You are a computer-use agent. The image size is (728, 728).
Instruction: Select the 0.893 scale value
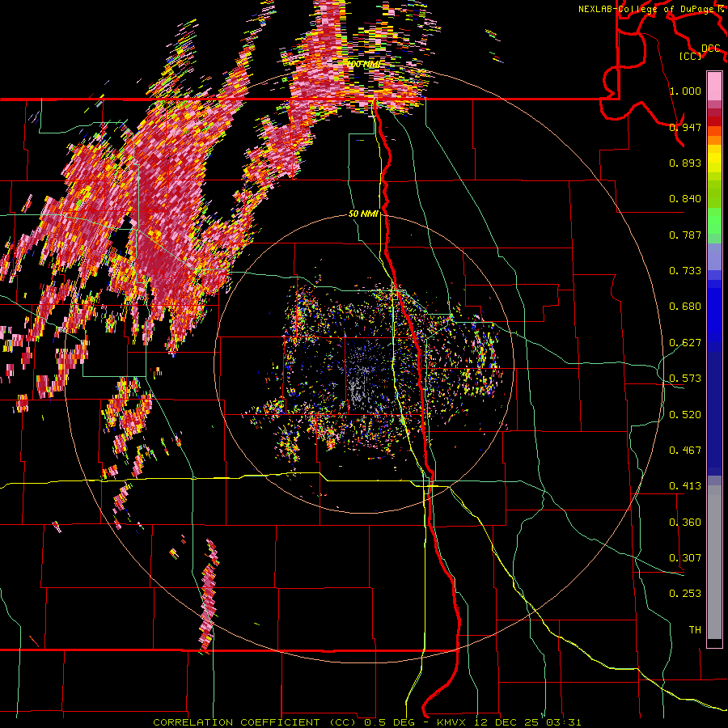pos(685,163)
